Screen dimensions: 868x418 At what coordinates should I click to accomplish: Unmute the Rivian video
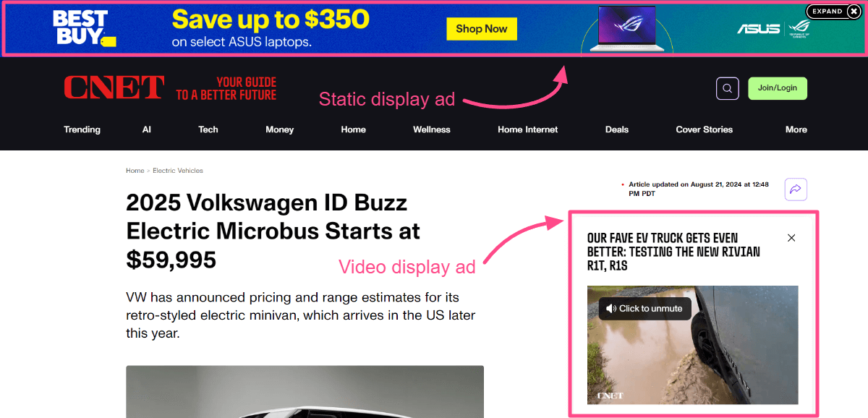pos(645,309)
